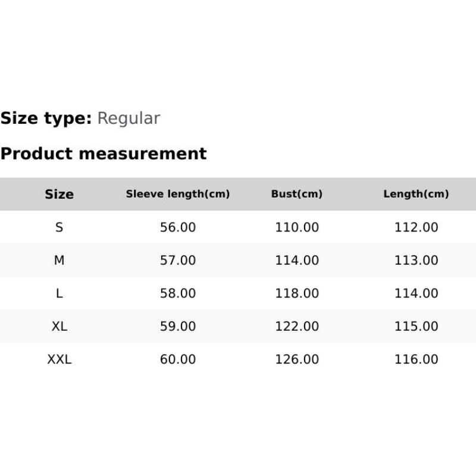The width and height of the screenshot is (476, 476).
Task: Select the "Regular" size type text
Action: (x=129, y=118)
